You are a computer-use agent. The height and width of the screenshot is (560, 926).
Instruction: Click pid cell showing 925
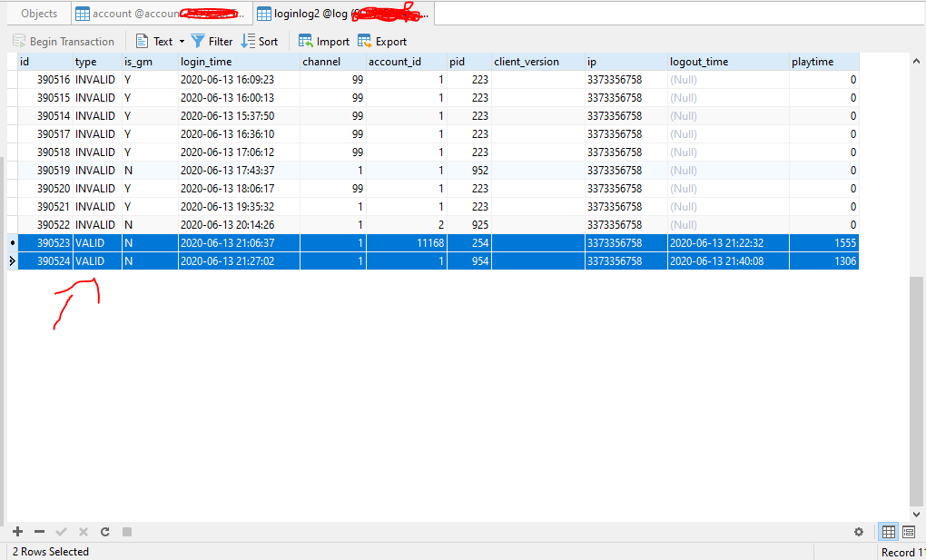pyautogui.click(x=469, y=224)
